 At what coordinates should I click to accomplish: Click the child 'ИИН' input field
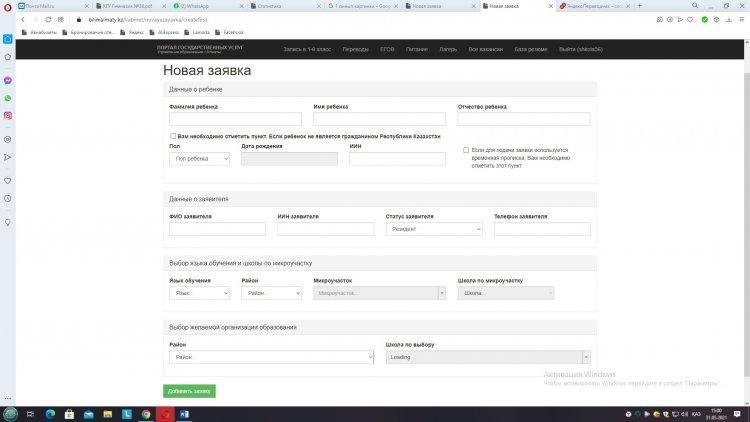(397, 158)
